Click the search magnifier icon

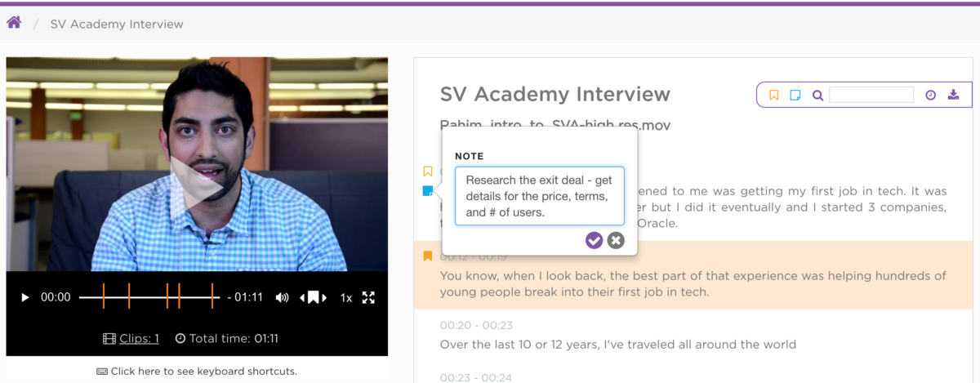817,96
